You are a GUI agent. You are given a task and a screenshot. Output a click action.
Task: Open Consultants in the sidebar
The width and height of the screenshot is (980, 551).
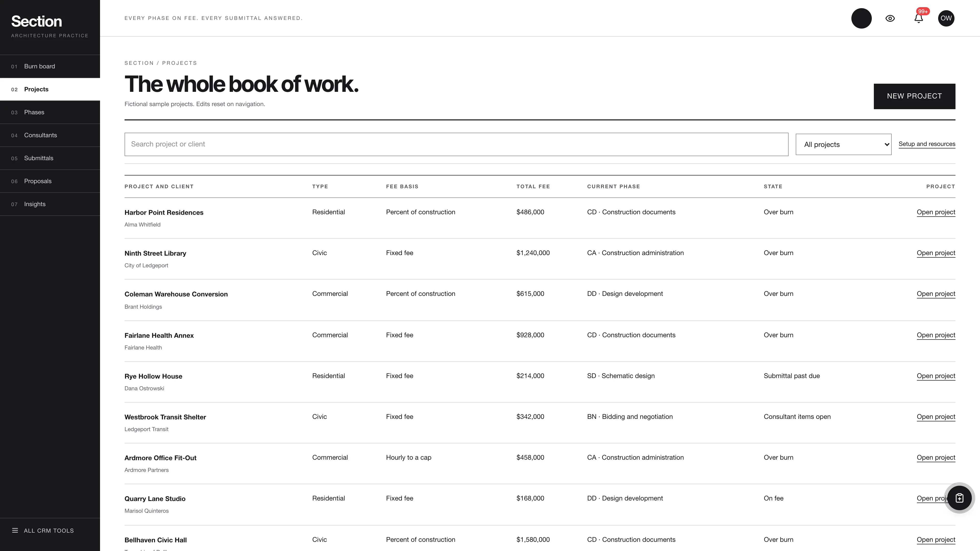[50, 135]
